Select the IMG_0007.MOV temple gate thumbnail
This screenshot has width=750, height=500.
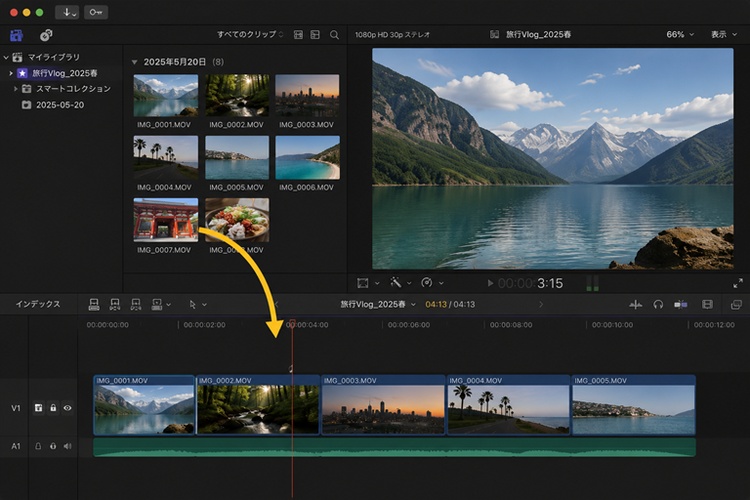165,220
